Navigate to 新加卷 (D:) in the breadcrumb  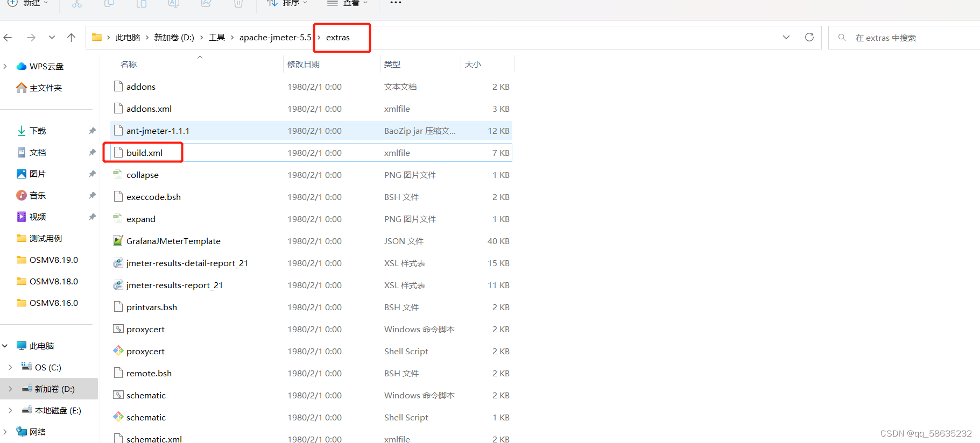pos(174,38)
